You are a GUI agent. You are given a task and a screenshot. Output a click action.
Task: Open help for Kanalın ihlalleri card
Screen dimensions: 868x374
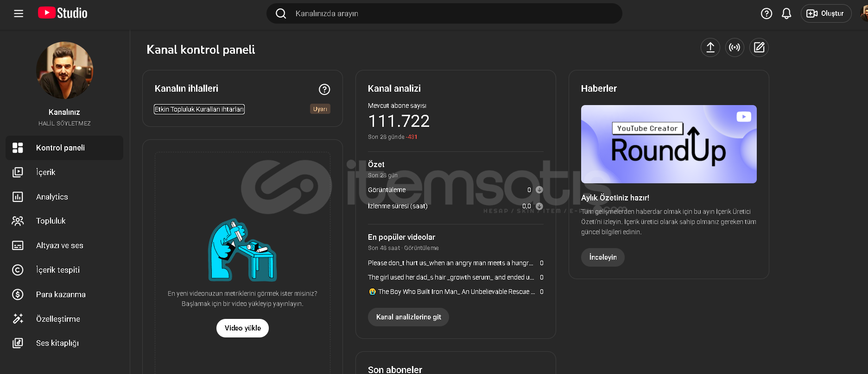pyautogui.click(x=324, y=89)
